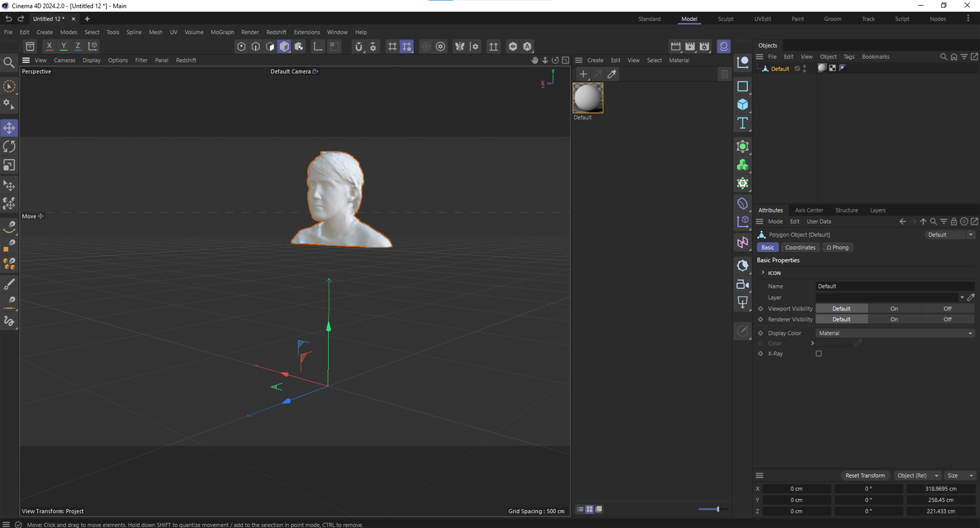Activate the Live Selection tool

[9, 86]
